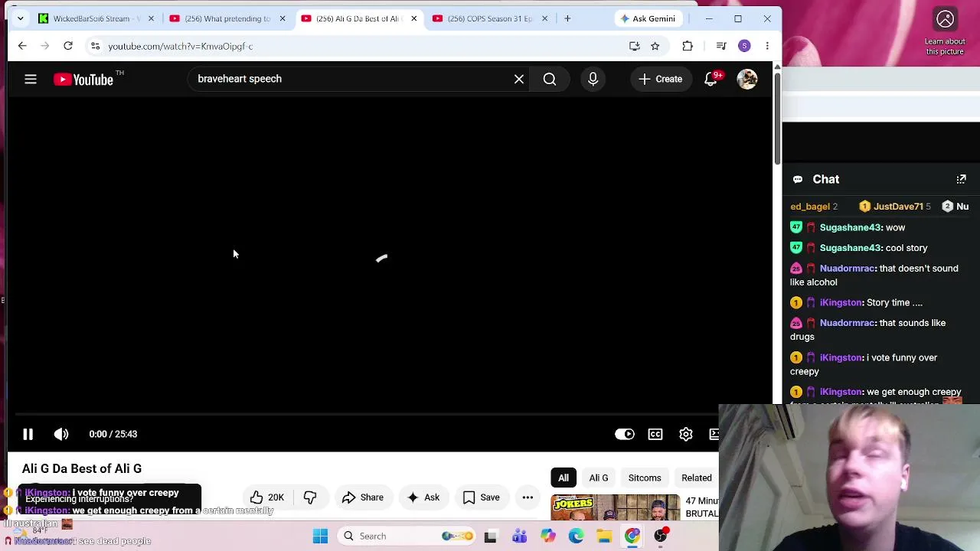Select the Ali G filter chip
Screen dimensions: 980x551
(599, 478)
